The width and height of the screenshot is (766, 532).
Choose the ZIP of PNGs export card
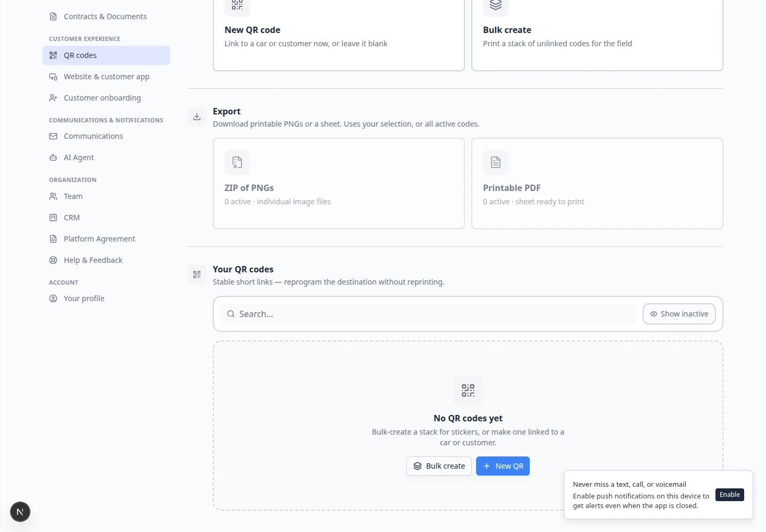tap(339, 184)
